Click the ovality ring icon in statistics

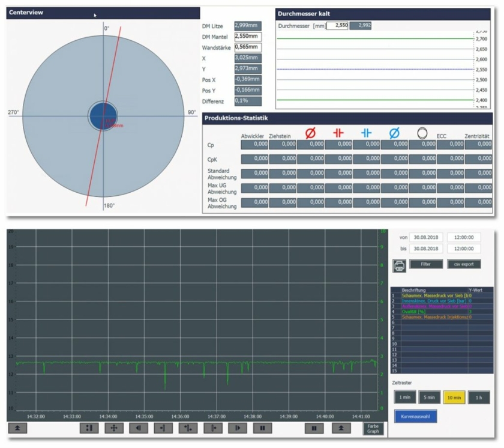coord(422,133)
